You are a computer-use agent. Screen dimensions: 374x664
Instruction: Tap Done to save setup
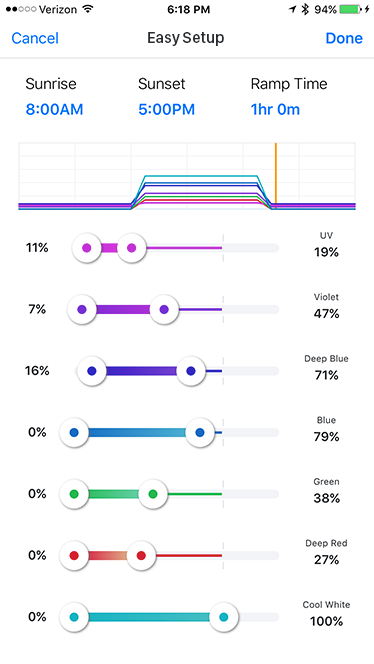click(344, 38)
